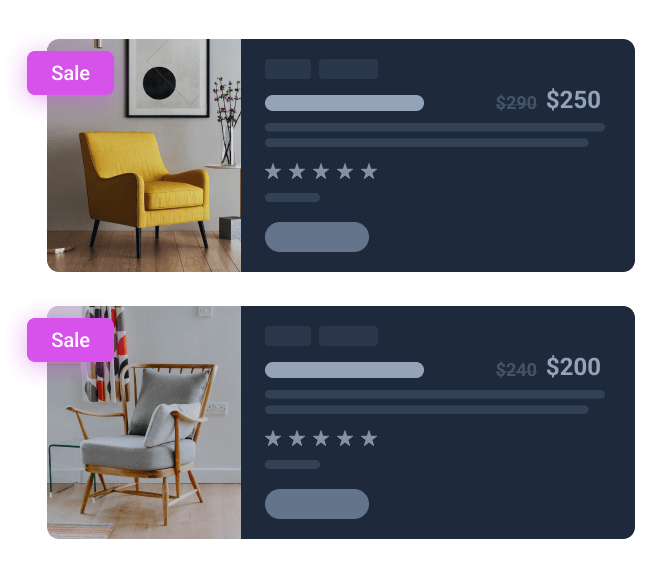660x572 pixels.
Task: Click the Sale badge on the wooden chair
Action: [x=70, y=340]
